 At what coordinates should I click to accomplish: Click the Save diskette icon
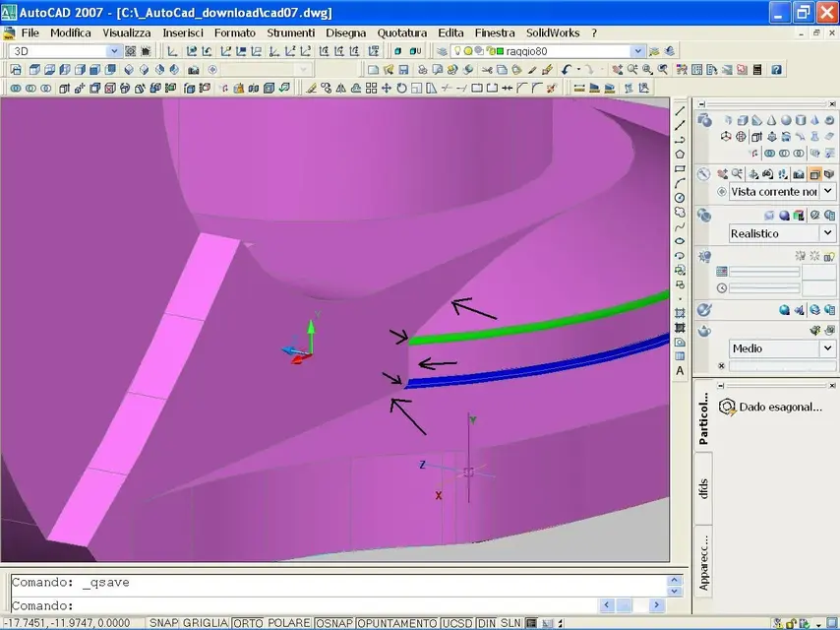403,70
